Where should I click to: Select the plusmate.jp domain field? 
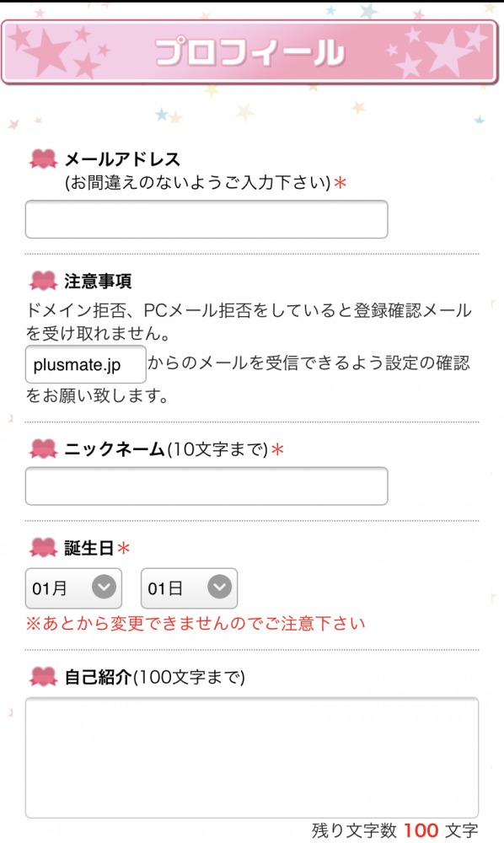pyautogui.click(x=85, y=364)
